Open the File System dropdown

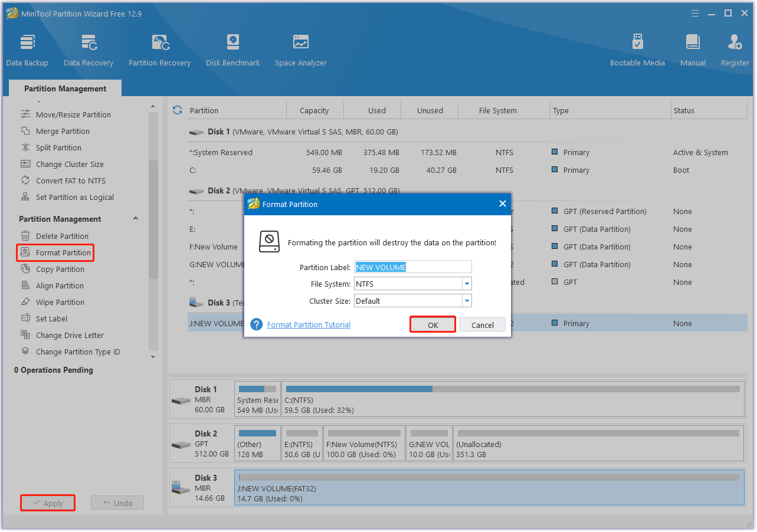pyautogui.click(x=467, y=284)
